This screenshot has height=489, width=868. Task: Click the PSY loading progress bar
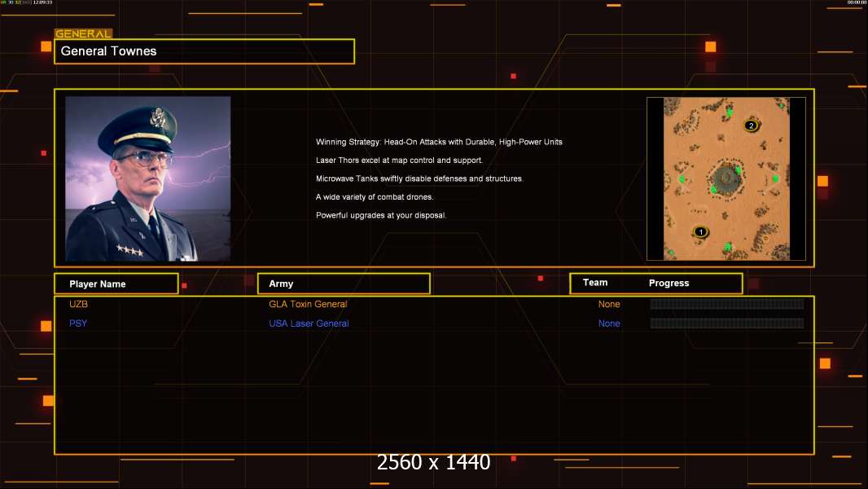pyautogui.click(x=727, y=323)
